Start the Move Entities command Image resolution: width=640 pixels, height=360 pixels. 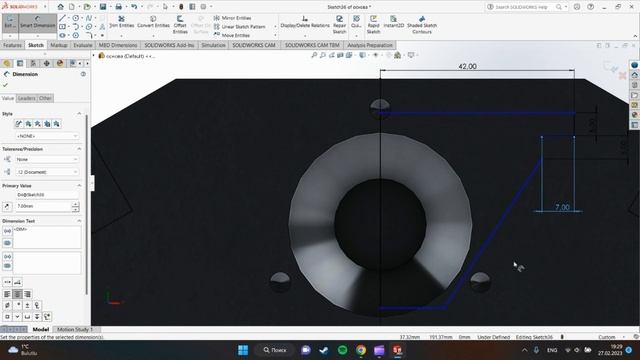click(232, 35)
